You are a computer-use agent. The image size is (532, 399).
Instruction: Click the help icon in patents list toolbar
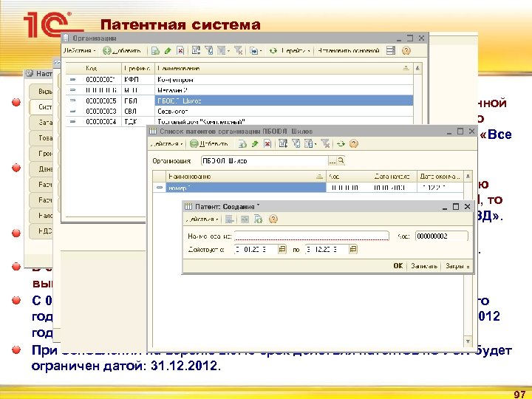pyautogui.click(x=353, y=144)
